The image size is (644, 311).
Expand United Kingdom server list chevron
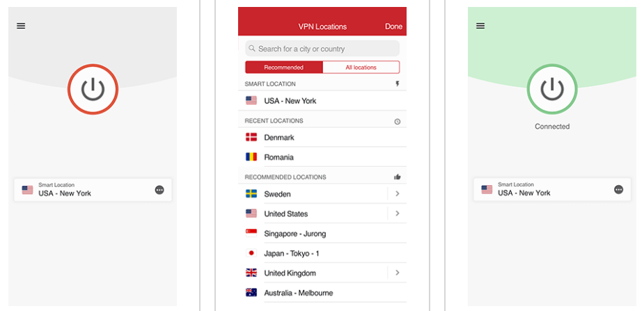click(397, 273)
